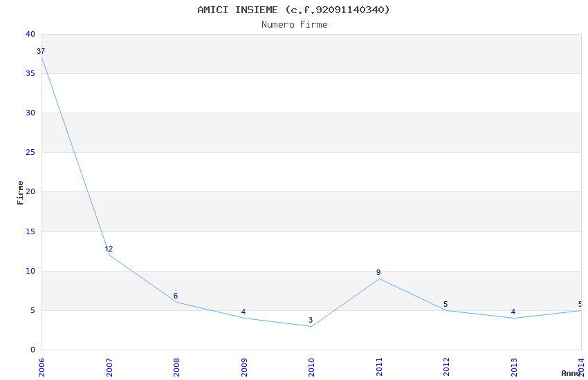Select the data label 9 for 2011
The height and width of the screenshot is (380, 588).
point(378,273)
